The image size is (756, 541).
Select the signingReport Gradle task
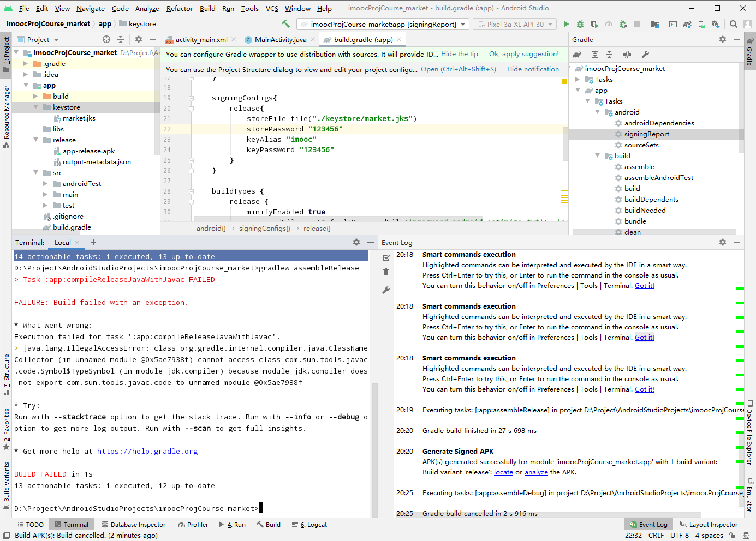[646, 134]
